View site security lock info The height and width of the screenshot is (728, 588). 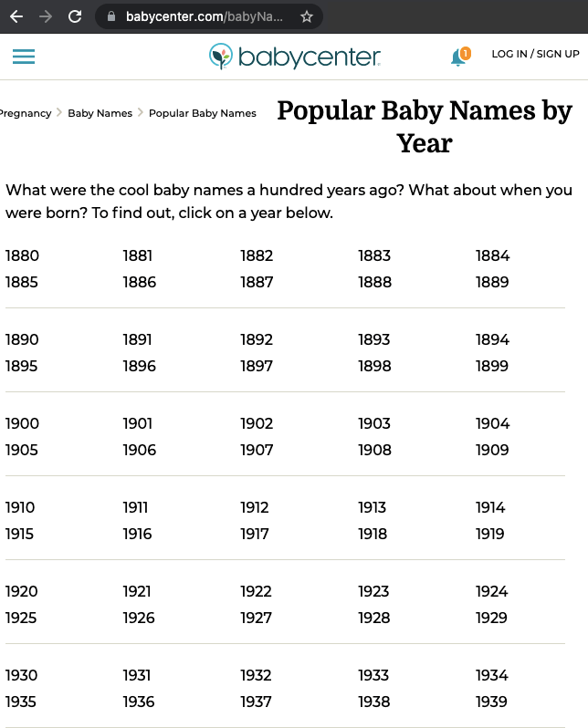coord(111,16)
